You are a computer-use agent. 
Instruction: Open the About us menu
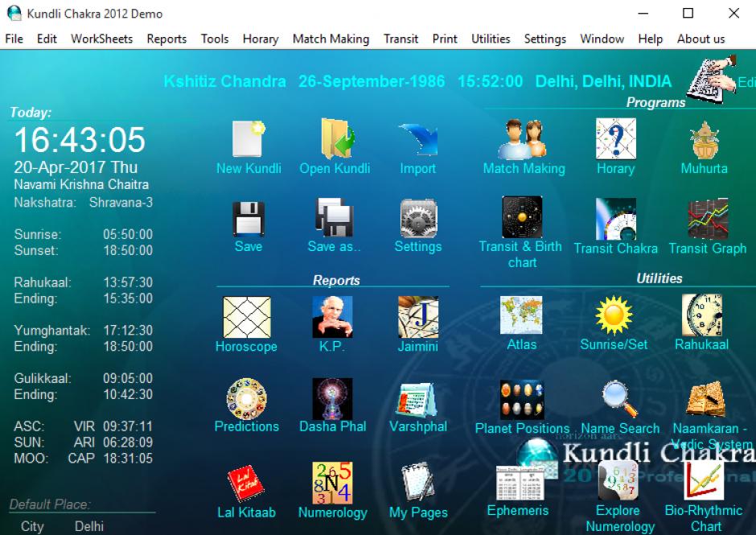point(701,39)
